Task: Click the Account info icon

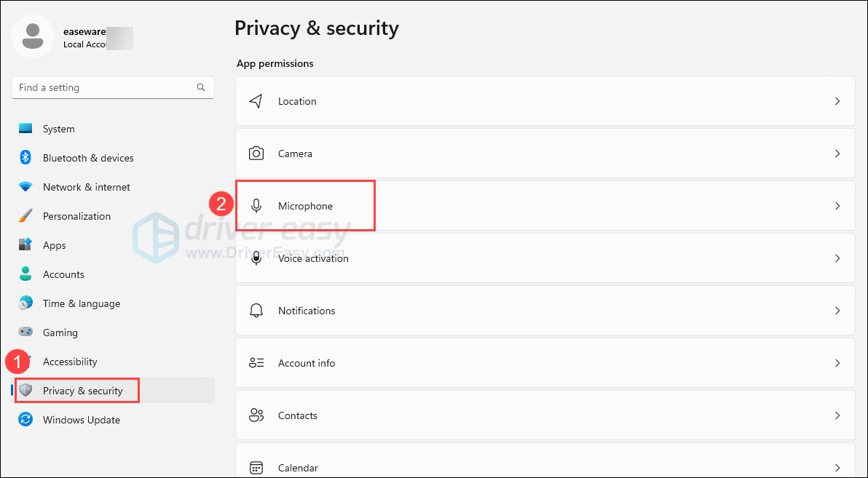Action: (x=256, y=363)
